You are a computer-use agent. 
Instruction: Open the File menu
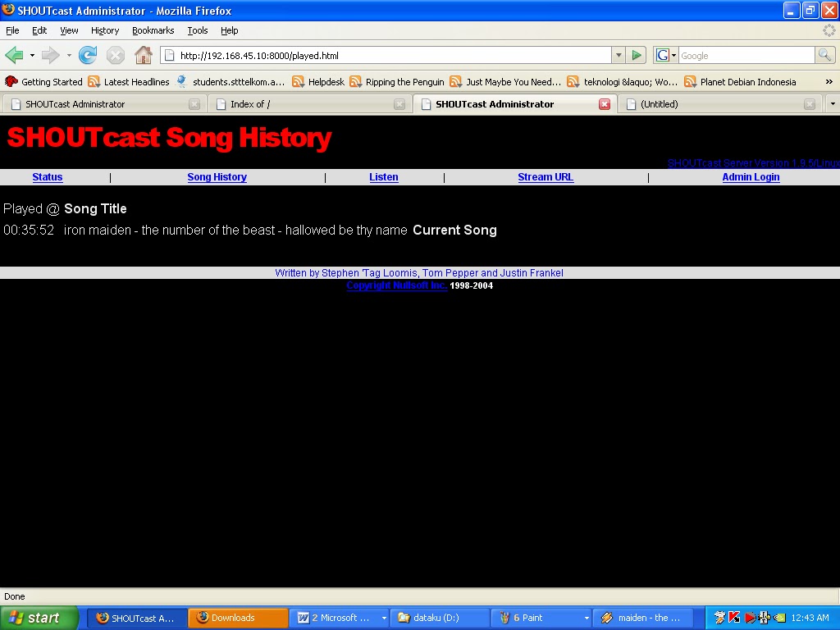click(x=12, y=30)
